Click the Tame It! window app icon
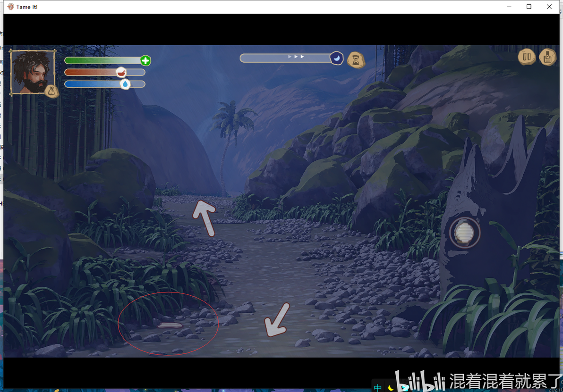Screen dimensions: 563x392 pos(11,7)
